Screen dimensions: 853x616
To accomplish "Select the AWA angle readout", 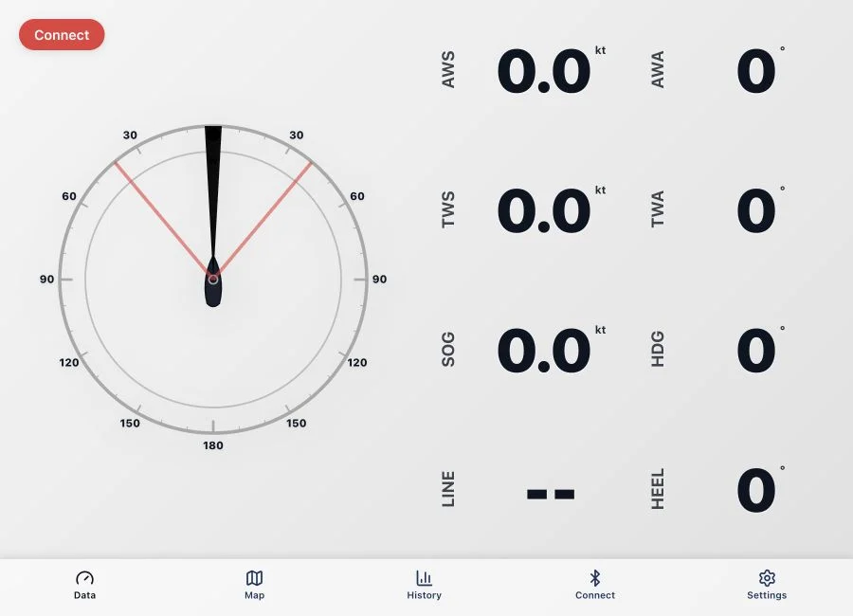I will [756, 71].
